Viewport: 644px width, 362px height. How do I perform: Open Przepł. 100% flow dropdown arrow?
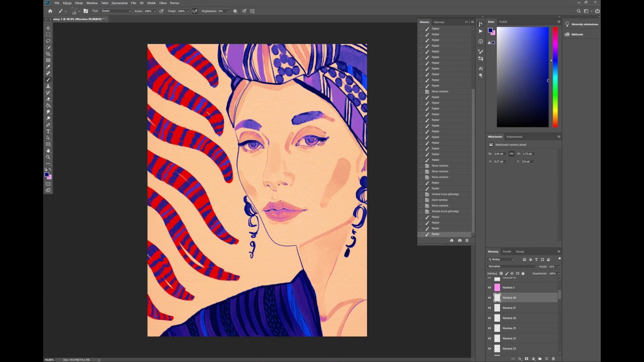188,11
